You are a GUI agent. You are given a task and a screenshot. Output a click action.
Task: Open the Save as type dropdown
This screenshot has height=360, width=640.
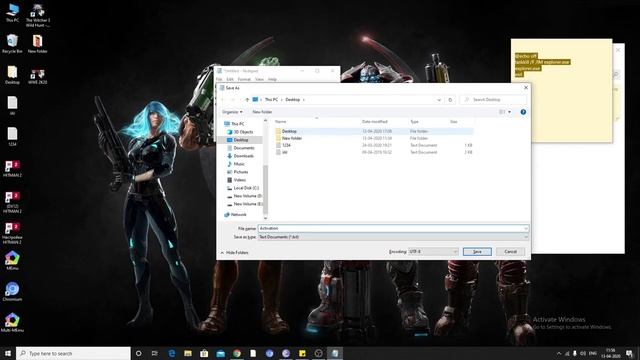(x=393, y=237)
